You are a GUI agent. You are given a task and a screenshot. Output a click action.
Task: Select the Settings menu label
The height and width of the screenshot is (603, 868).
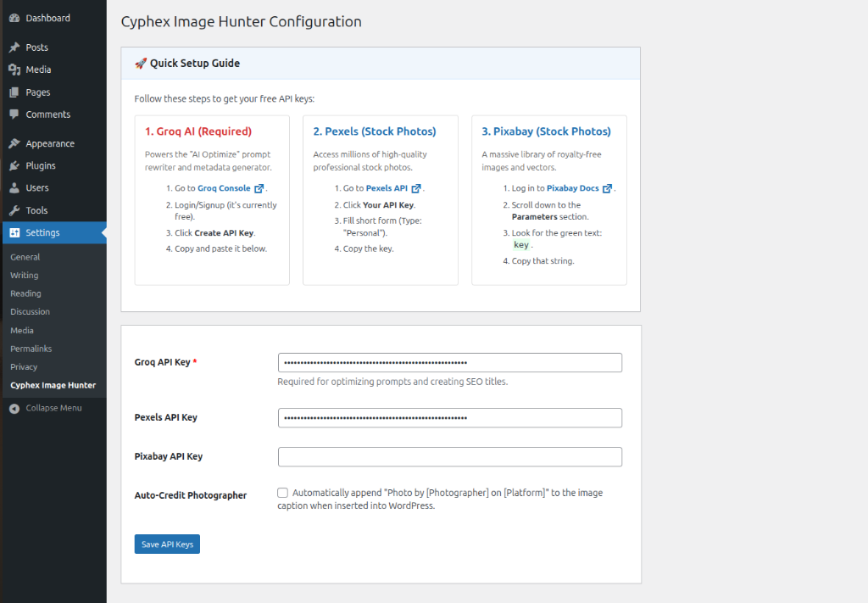click(42, 232)
